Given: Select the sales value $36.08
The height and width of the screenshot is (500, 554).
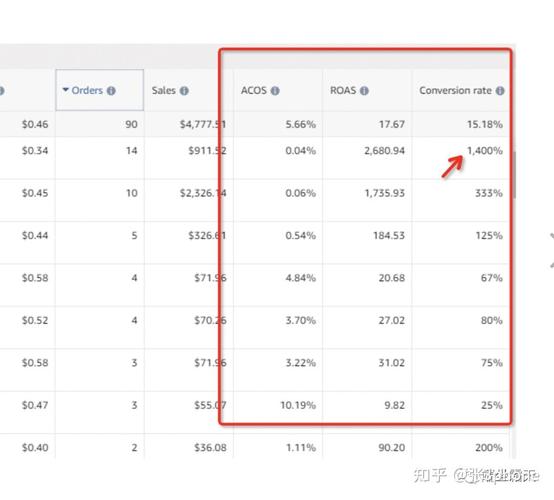Looking at the screenshot, I should [210, 448].
